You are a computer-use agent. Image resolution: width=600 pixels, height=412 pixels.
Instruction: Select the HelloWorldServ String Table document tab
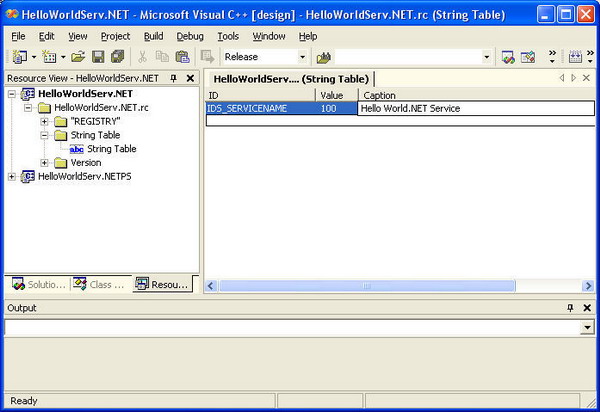[291, 79]
